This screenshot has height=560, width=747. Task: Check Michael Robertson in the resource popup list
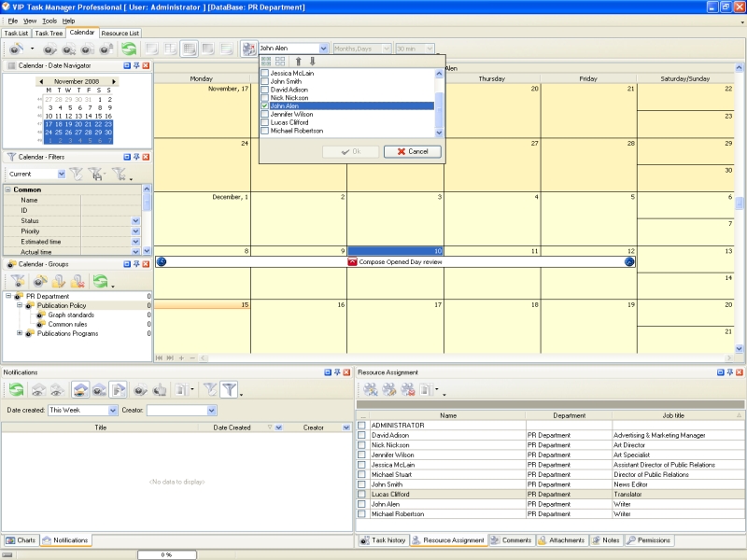tap(265, 131)
